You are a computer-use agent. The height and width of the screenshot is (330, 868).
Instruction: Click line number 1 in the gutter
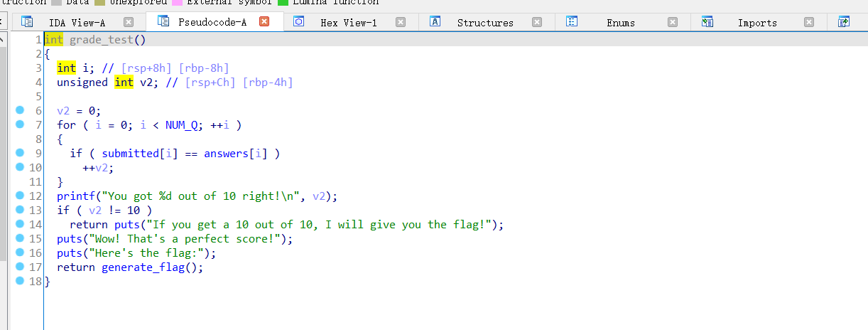[x=38, y=40]
